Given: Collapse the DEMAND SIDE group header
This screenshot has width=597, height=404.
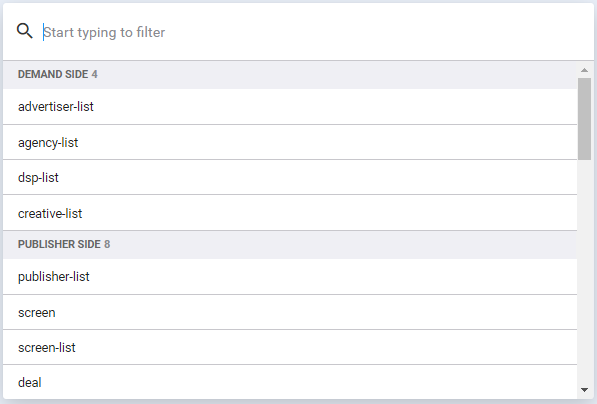Looking at the screenshot, I should (x=290, y=74).
